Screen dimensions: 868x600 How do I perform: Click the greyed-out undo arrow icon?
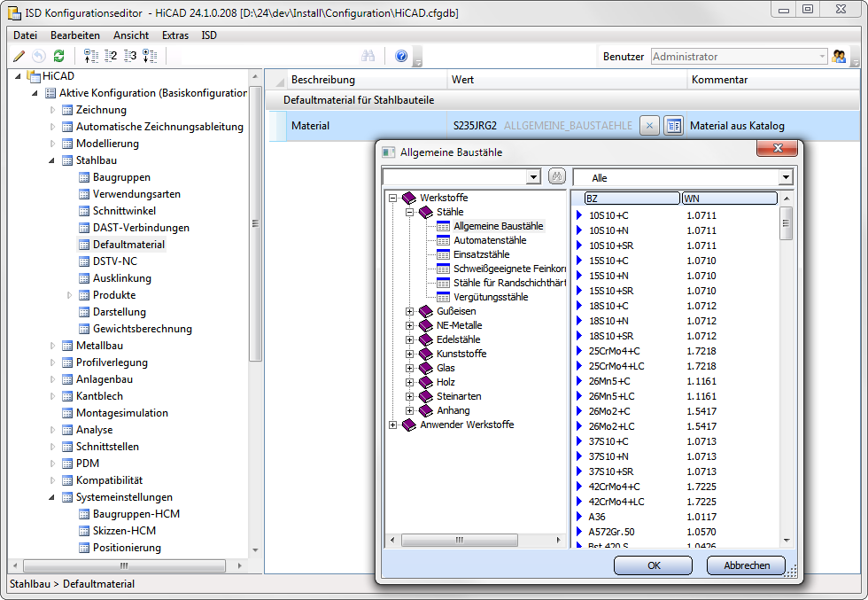point(39,56)
